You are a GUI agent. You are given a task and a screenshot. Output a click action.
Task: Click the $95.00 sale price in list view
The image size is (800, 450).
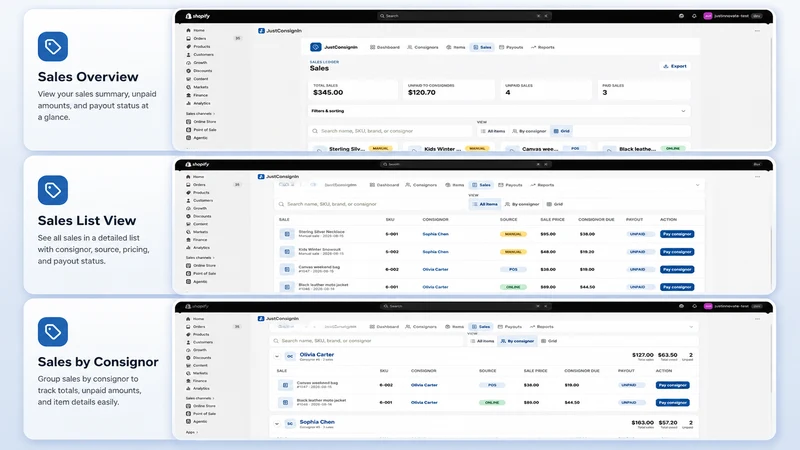[x=548, y=234]
